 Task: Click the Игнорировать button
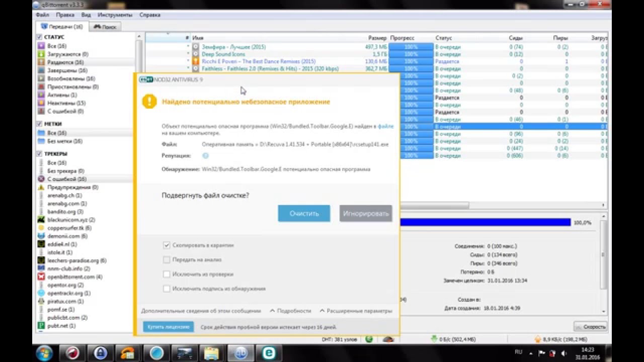(366, 213)
